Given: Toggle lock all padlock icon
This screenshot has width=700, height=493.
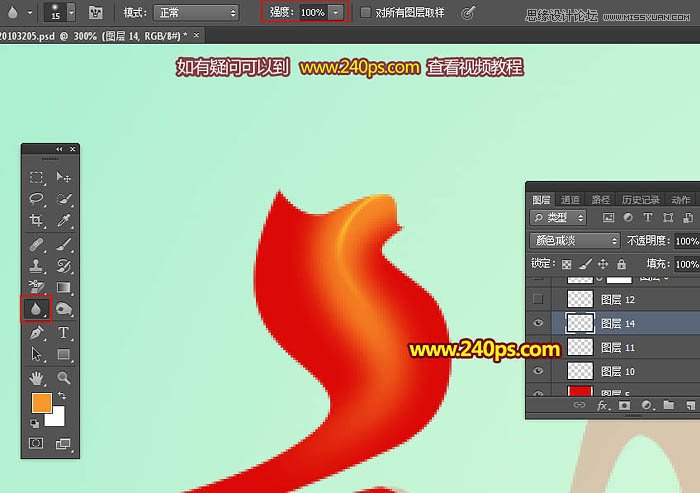Looking at the screenshot, I should (621, 264).
